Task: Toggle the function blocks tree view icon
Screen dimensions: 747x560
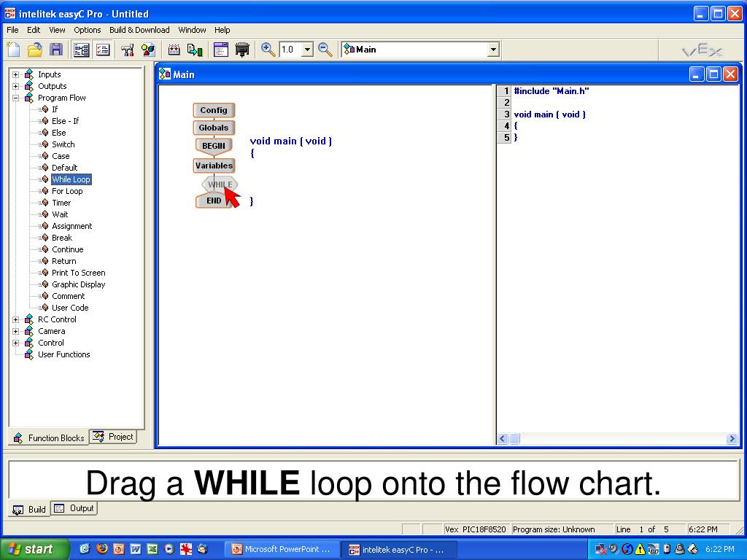Action: (x=82, y=49)
